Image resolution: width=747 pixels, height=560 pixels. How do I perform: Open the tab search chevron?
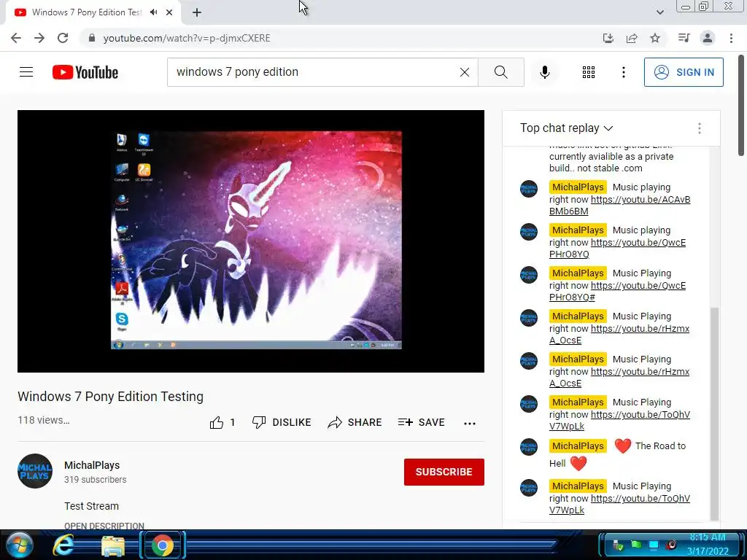659,12
